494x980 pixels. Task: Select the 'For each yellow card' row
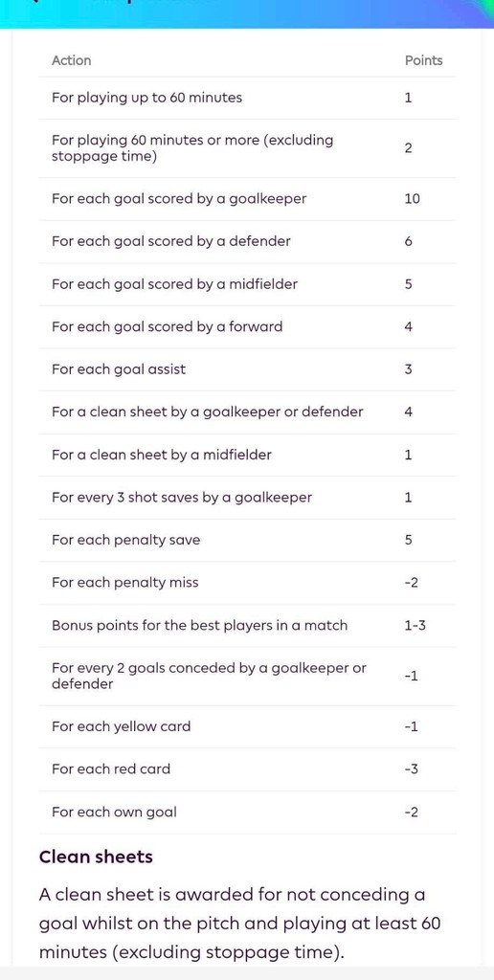[247, 727]
